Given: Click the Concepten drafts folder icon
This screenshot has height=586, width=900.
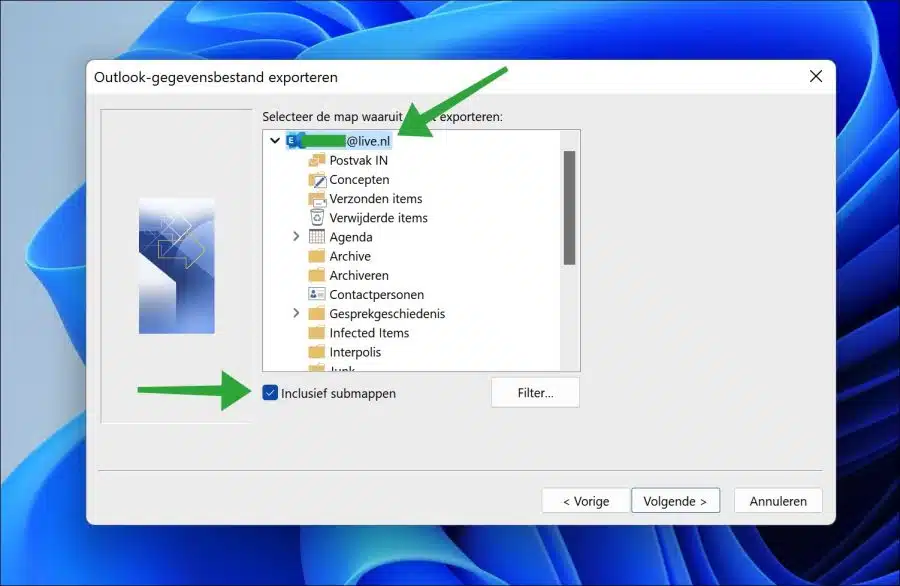Looking at the screenshot, I should [317, 180].
